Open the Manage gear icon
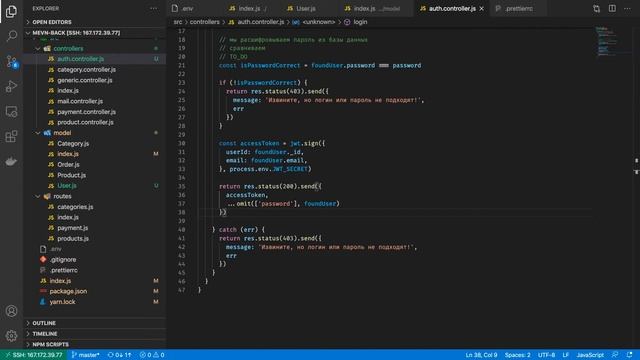Screen dimensions: 640x360 click(11, 336)
